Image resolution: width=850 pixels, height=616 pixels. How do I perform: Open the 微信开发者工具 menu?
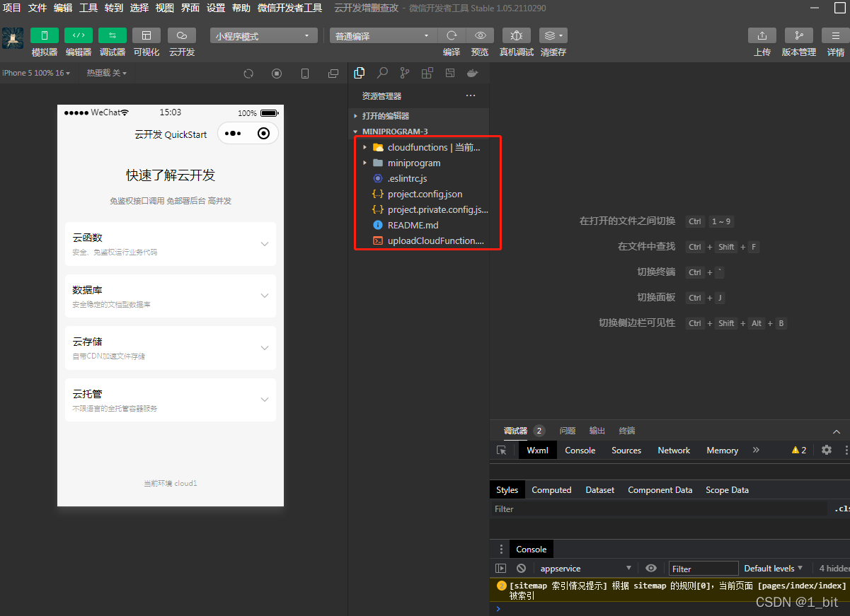tap(289, 8)
